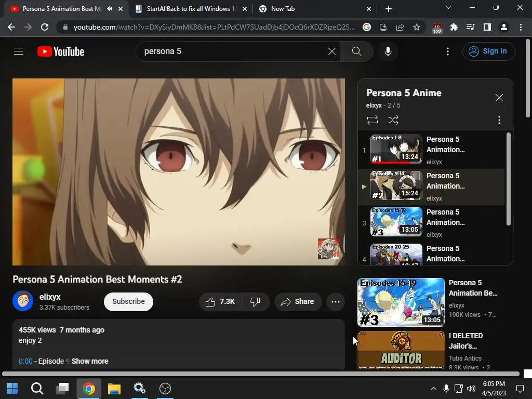Select playlist video #2 Episodes 9-14
This screenshot has width=532, height=399.
pyautogui.click(x=431, y=187)
